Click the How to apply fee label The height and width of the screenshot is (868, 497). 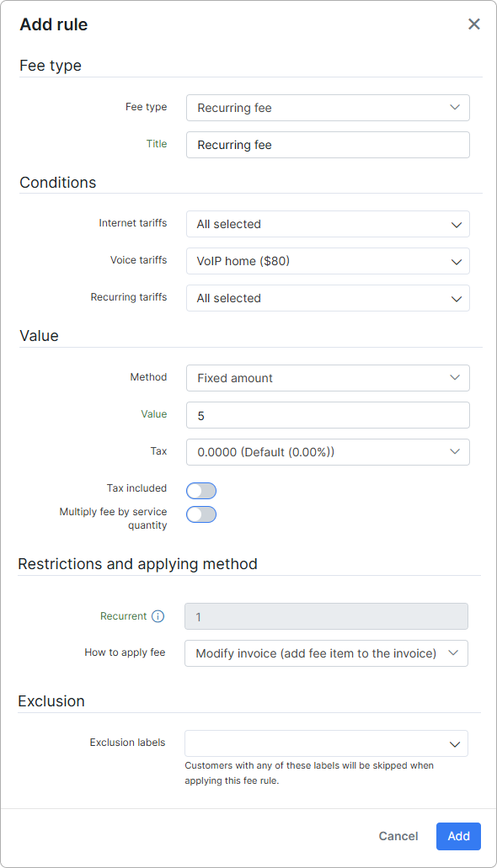(125, 652)
